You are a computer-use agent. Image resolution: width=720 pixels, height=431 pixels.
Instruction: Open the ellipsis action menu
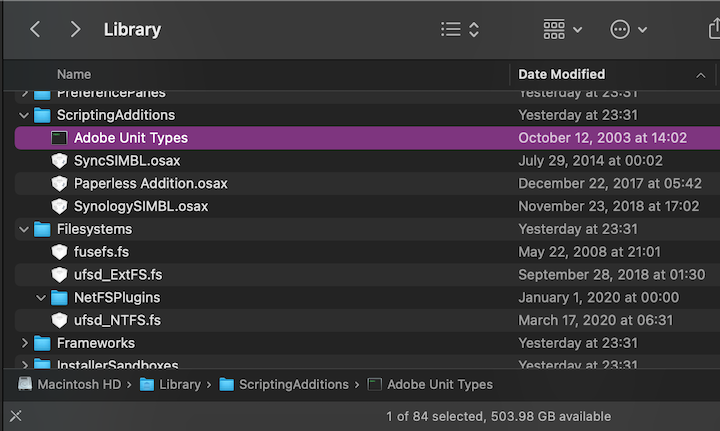628,29
